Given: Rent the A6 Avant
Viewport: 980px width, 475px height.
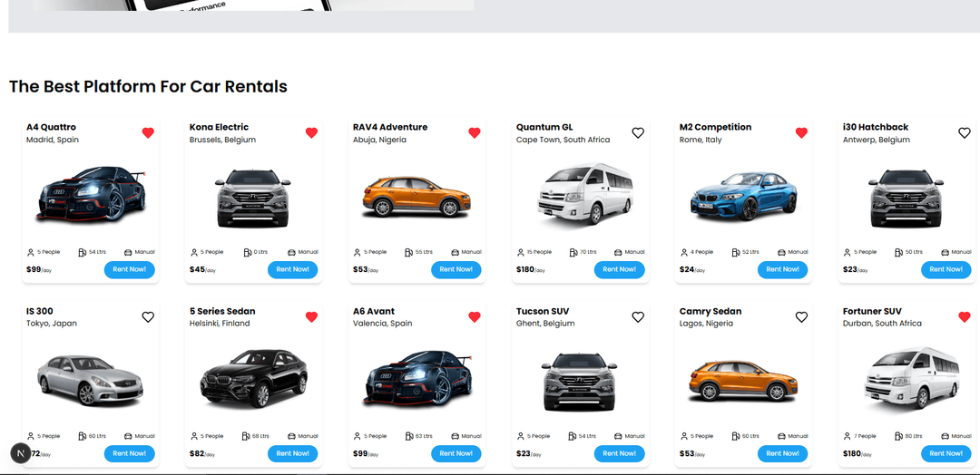Looking at the screenshot, I should [x=456, y=454].
